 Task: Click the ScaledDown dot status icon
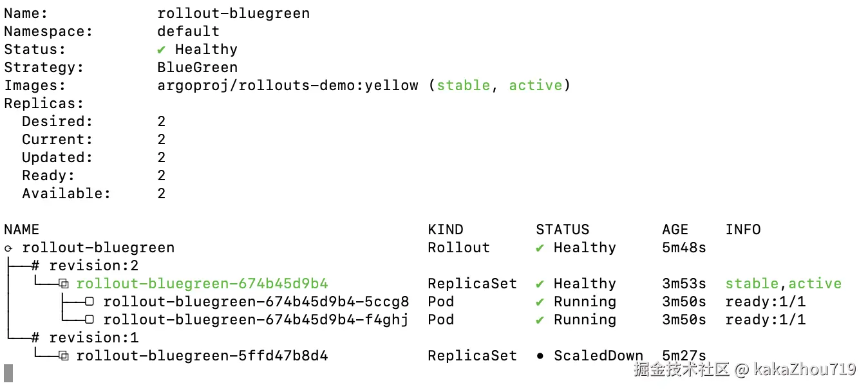(x=540, y=356)
